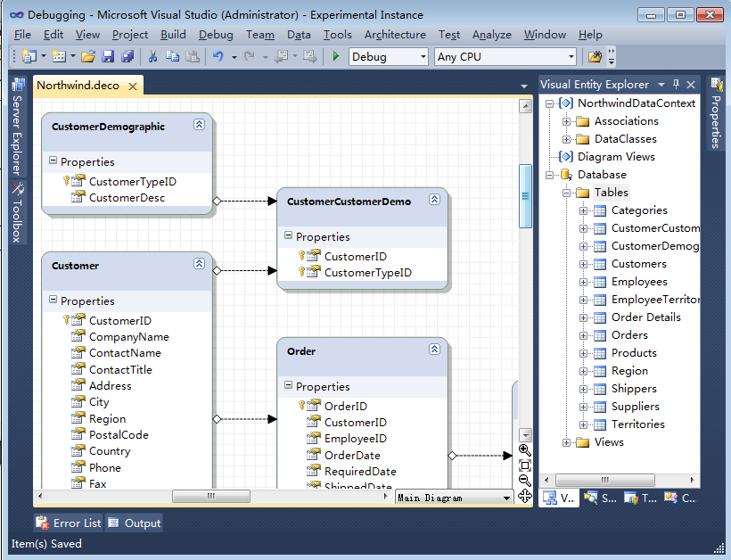This screenshot has width=731, height=560.
Task: Click the diagram zoom out magnifier icon
Action: coord(525,481)
